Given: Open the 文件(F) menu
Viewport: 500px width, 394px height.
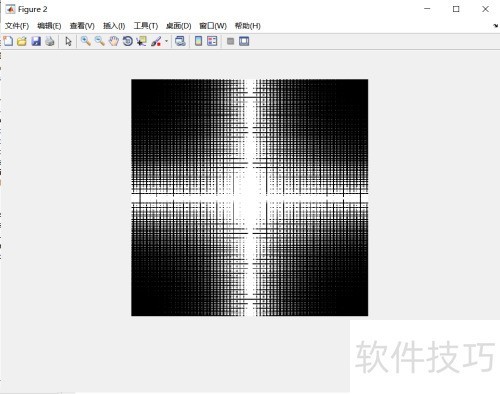Looking at the screenshot, I should pos(17,26).
